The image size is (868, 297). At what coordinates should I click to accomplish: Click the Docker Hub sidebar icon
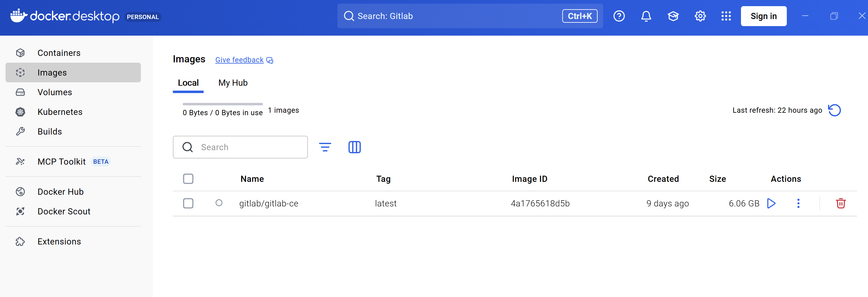tap(20, 192)
